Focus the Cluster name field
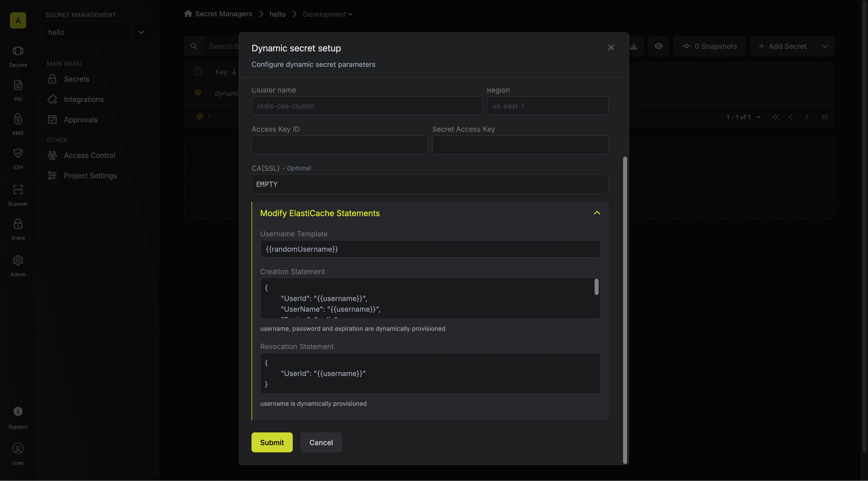Viewport: 868px width, 481px height. pos(367,106)
